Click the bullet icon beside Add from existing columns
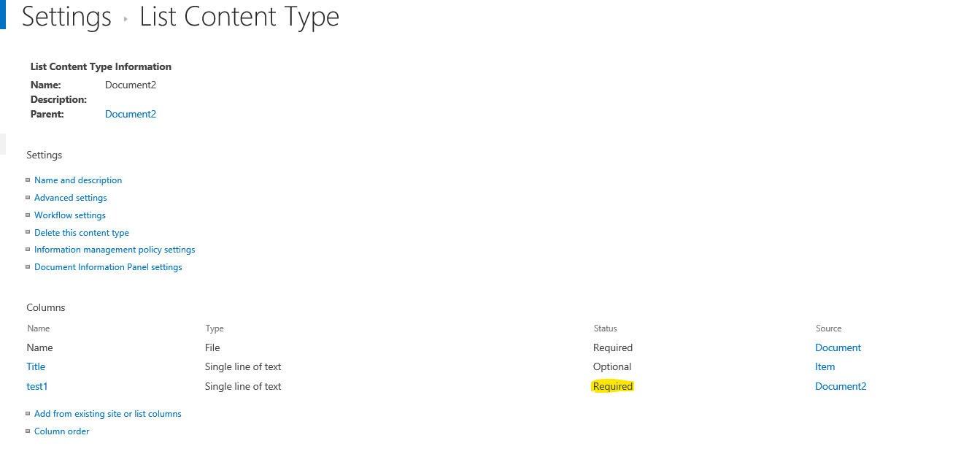The width and height of the screenshot is (980, 473). pos(28,414)
